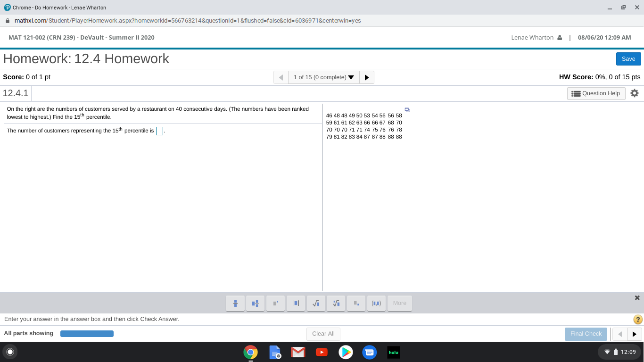Insert a fraction template from the math palette
Viewport: 644px width, 362px height.
[235, 303]
